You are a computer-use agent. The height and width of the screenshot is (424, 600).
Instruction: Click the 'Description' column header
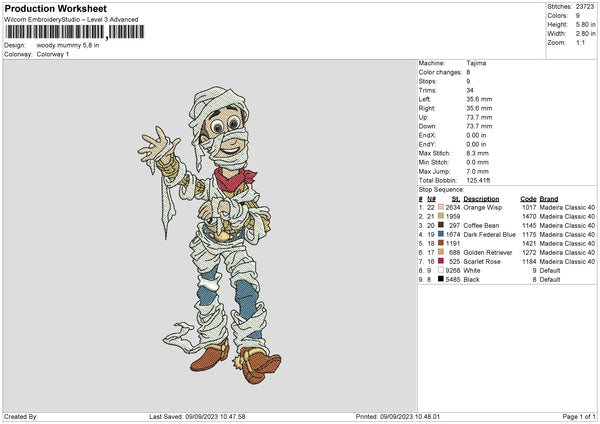(x=481, y=199)
